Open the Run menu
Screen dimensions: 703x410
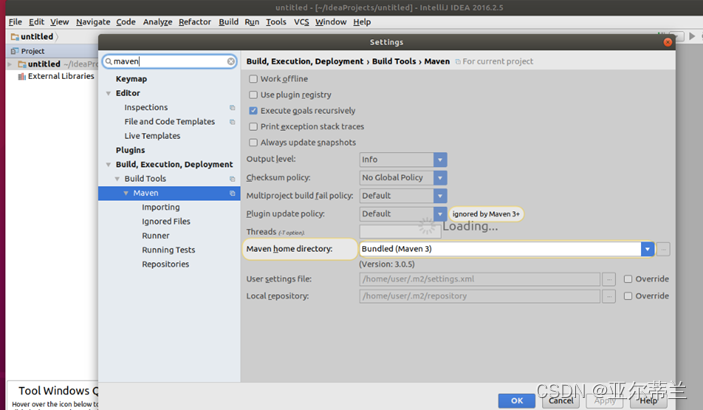tap(252, 22)
